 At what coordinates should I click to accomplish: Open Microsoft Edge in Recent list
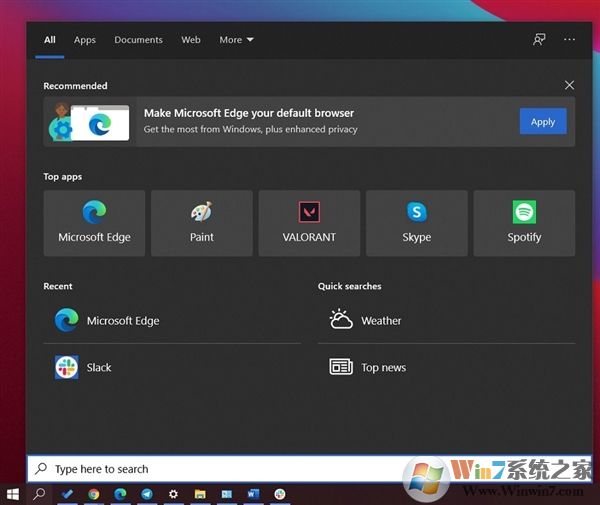click(122, 321)
